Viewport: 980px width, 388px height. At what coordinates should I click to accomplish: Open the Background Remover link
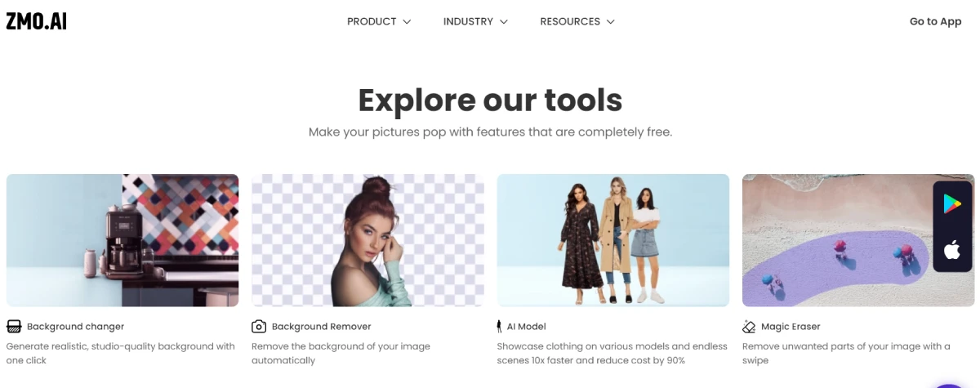pyautogui.click(x=321, y=327)
